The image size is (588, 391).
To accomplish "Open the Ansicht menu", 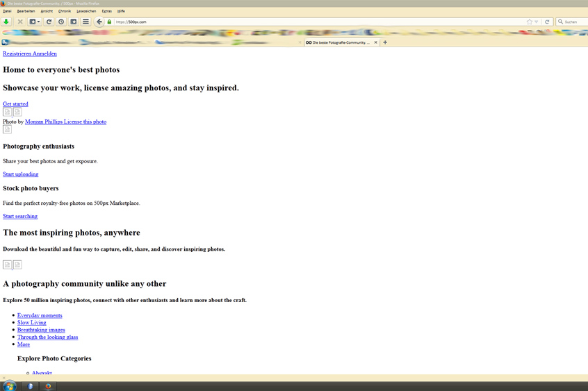I will (x=47, y=11).
